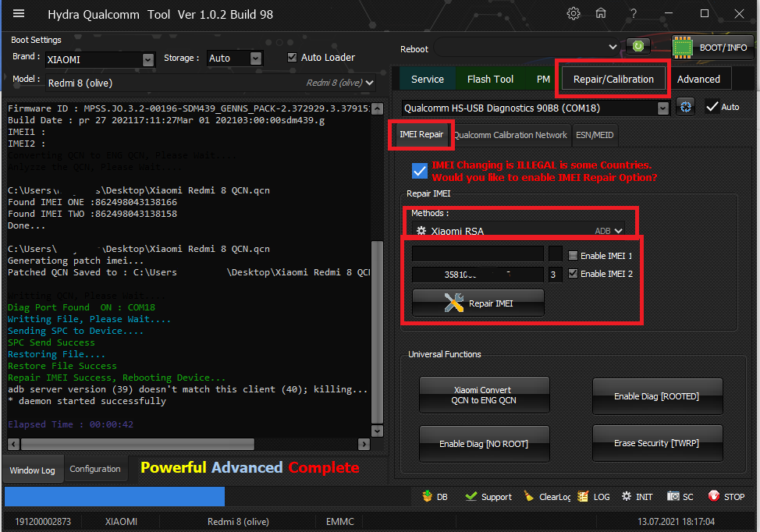Click the Xiaomi RSA method gear icon
The width and height of the screenshot is (760, 532).
tap(421, 231)
